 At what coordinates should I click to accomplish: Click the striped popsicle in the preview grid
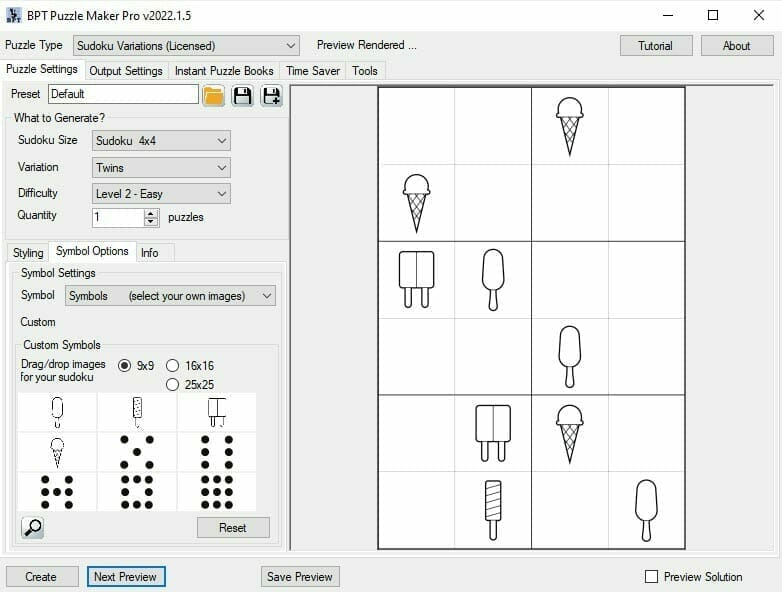click(493, 510)
